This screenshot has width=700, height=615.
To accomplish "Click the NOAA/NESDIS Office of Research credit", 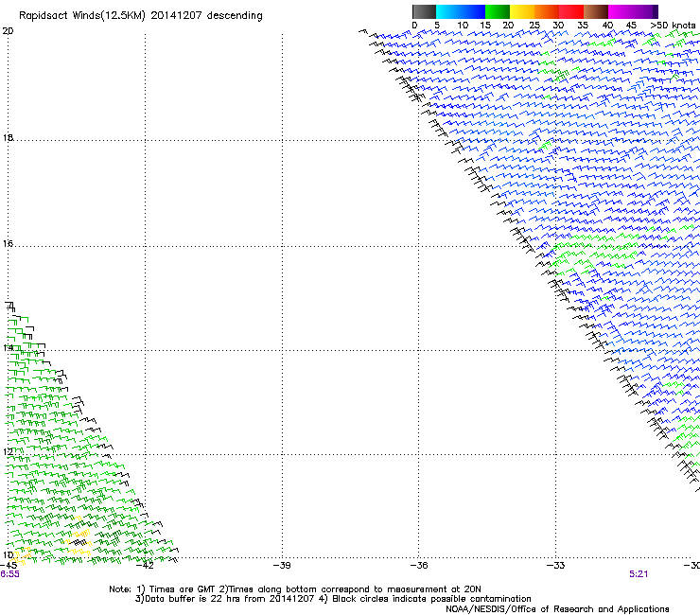I will pyautogui.click(x=557, y=608).
